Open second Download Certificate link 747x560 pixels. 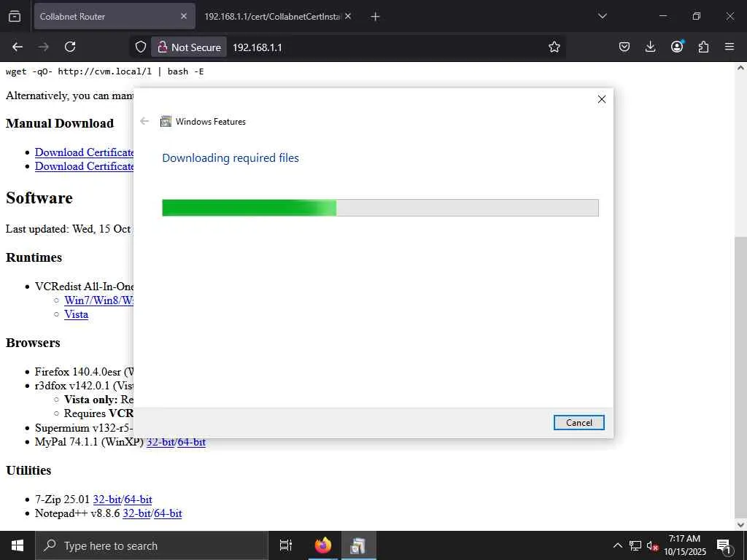click(84, 166)
